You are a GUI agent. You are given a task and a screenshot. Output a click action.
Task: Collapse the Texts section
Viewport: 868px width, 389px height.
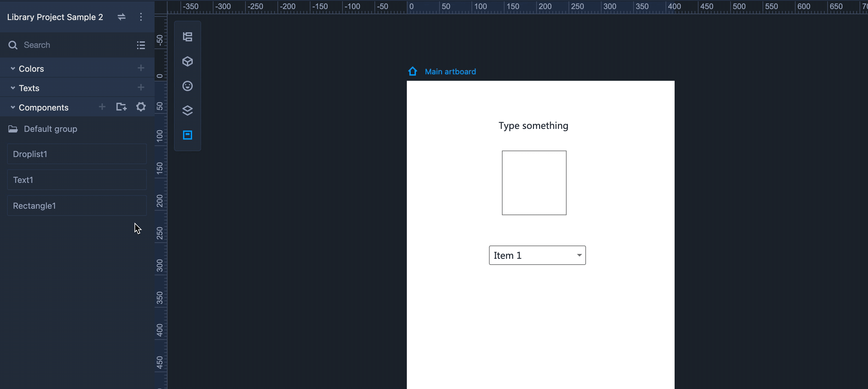coord(13,88)
